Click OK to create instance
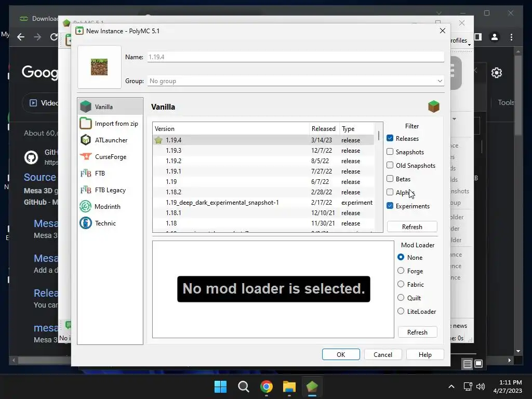The image size is (532, 399). pos(341,354)
